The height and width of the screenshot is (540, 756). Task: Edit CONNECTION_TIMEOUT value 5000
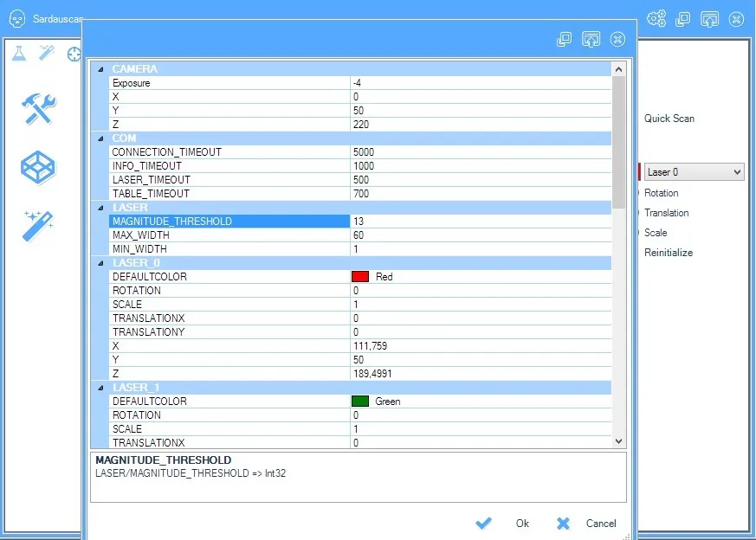pyautogui.click(x=481, y=152)
